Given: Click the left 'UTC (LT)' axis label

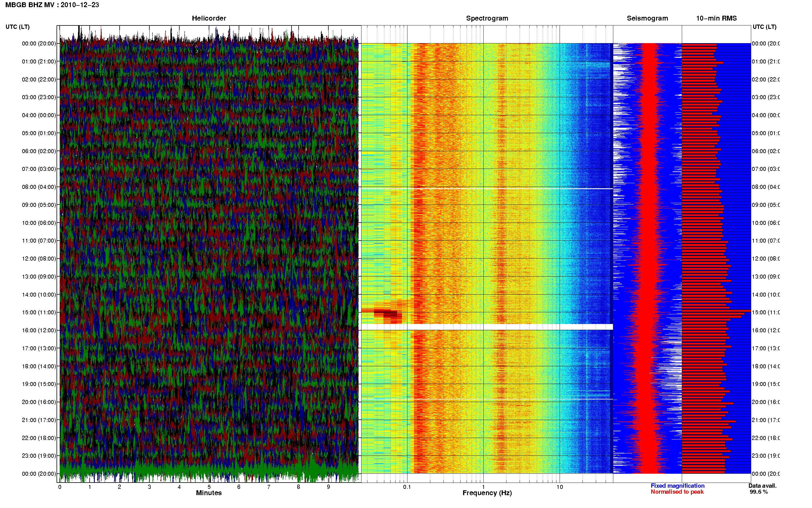Looking at the screenshot, I should pyautogui.click(x=17, y=27).
